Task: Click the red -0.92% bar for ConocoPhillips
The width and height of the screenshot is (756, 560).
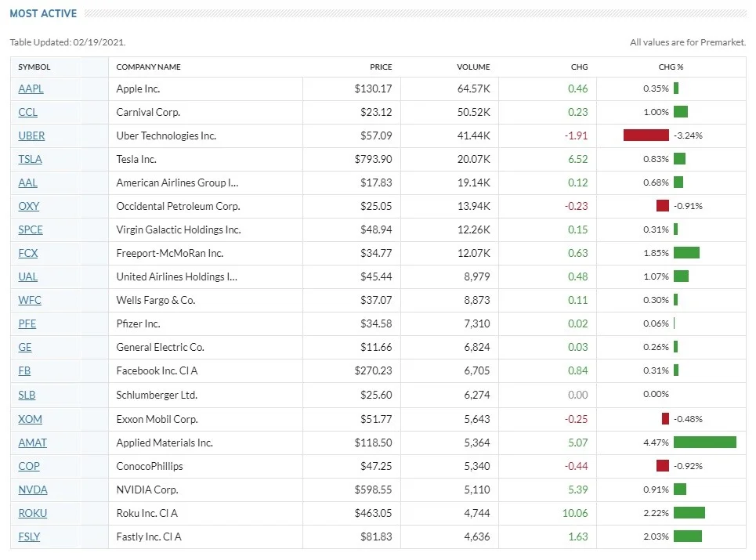Action: (x=663, y=466)
